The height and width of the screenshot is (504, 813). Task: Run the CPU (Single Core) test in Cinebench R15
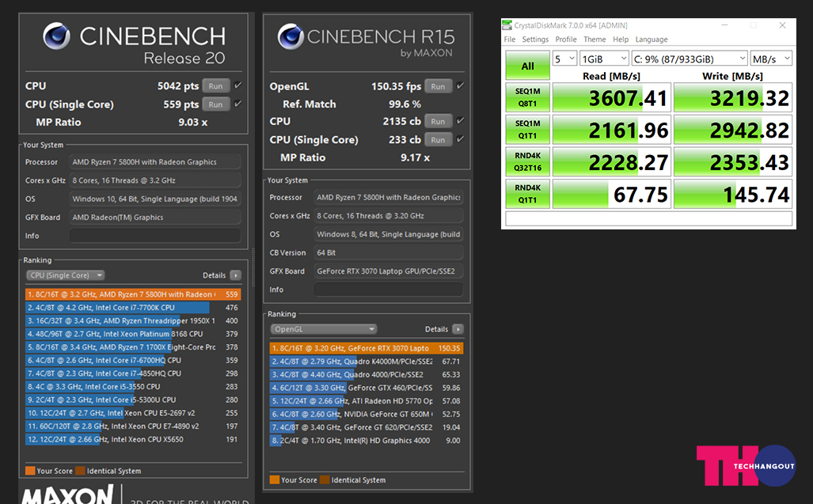[438, 139]
